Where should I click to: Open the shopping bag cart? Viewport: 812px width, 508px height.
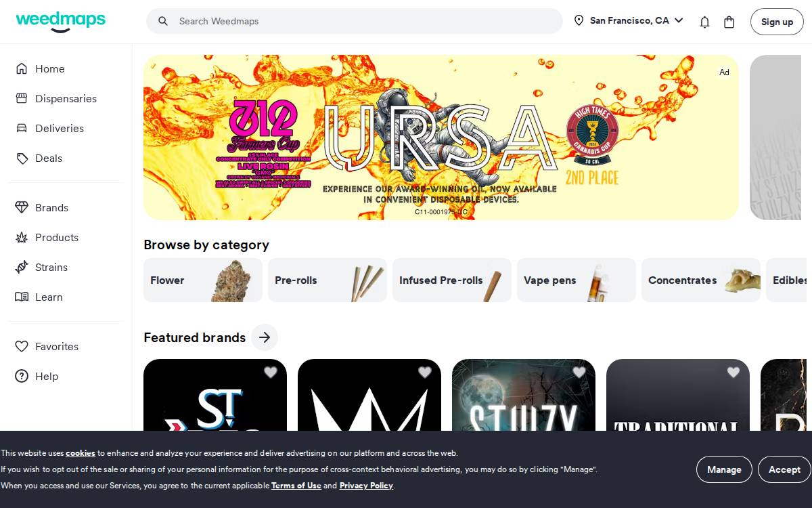click(729, 22)
